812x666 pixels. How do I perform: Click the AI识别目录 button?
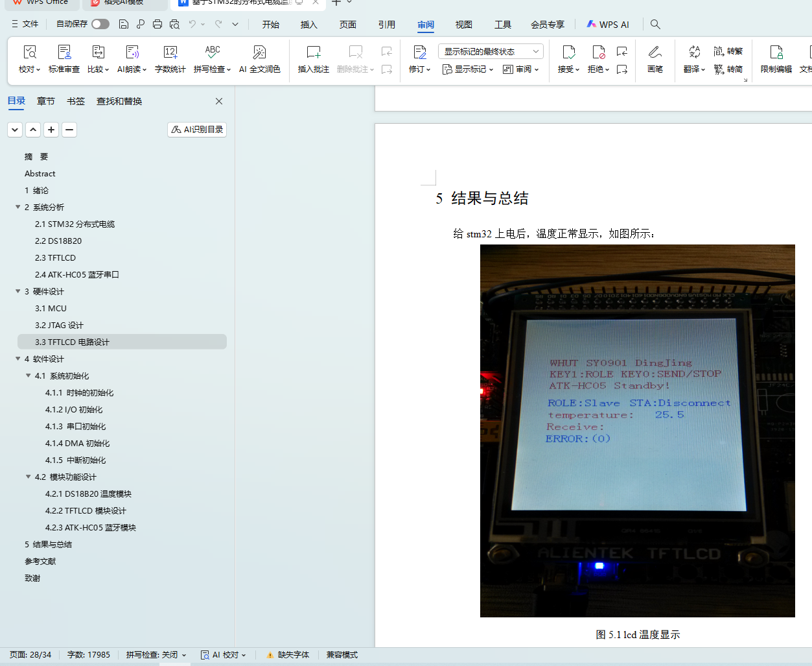[197, 130]
